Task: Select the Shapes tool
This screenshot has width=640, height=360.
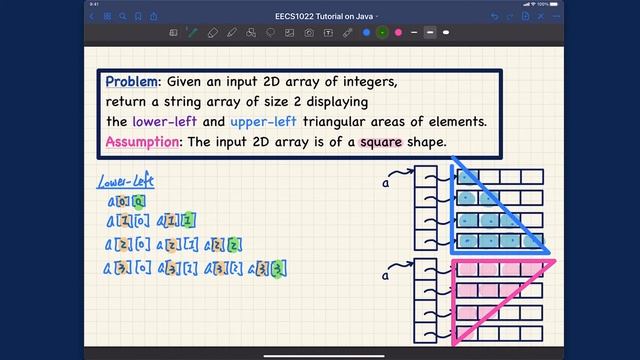Action: (251, 33)
